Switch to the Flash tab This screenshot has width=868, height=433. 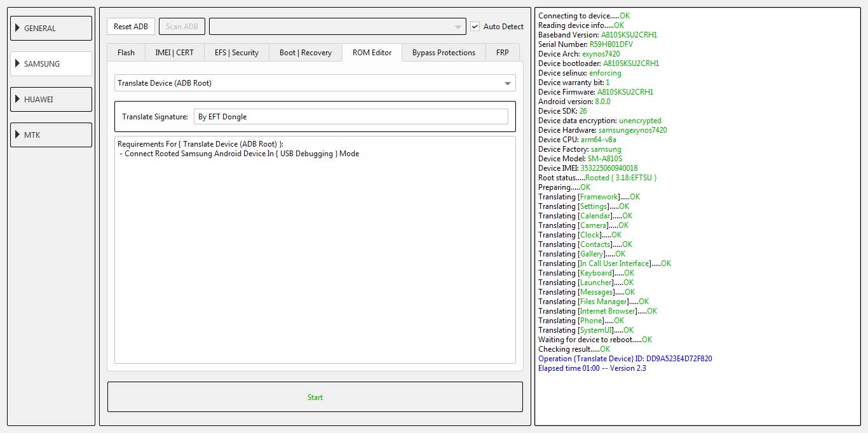pyautogui.click(x=126, y=53)
